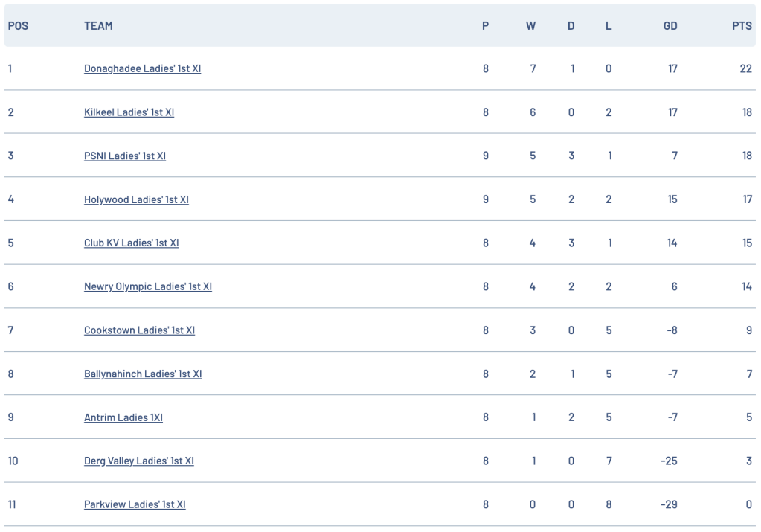This screenshot has height=532, width=761.
Task: Open Derg Valley Ladies' 1st XI page
Action: point(138,461)
